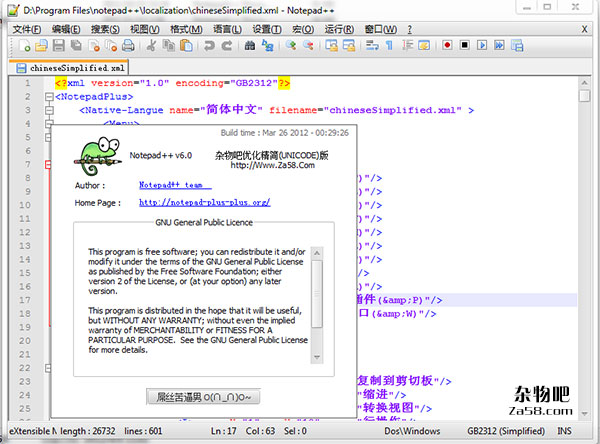Toggle synchronized vertical scrolling icon
Image resolution: width=600 pixels, height=444 pixels.
coord(331,46)
